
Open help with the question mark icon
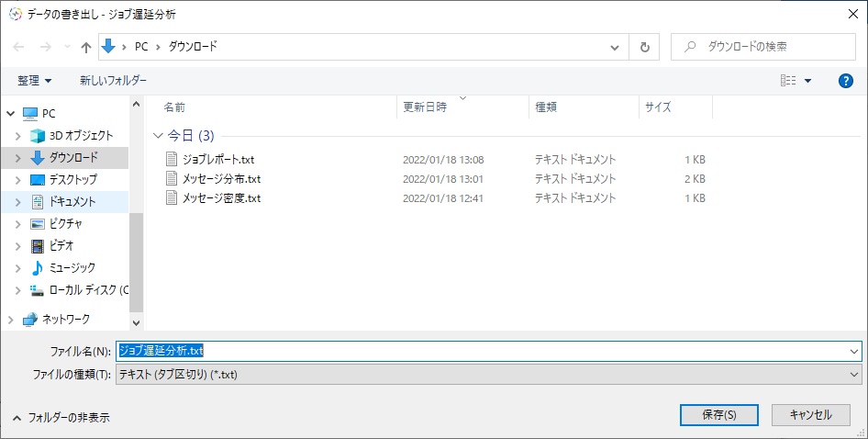[845, 81]
